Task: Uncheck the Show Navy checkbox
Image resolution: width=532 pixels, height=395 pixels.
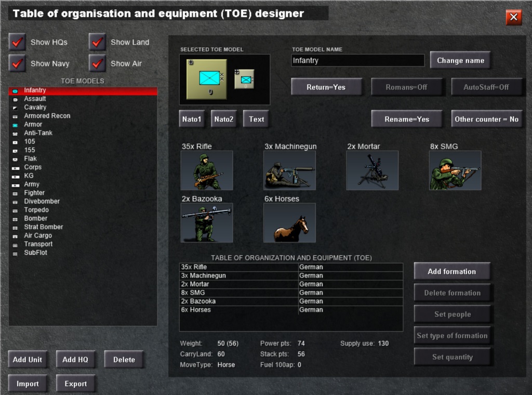Action: pyautogui.click(x=17, y=63)
